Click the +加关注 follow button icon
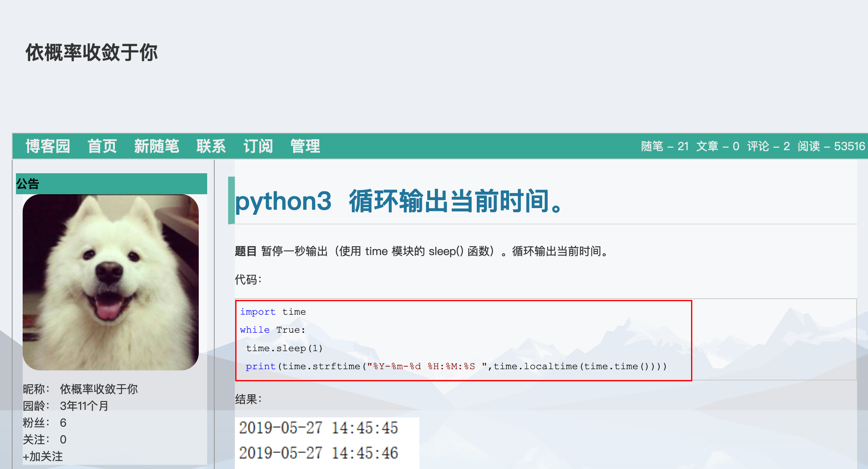Image resolution: width=868 pixels, height=469 pixels. pyautogui.click(x=37, y=460)
